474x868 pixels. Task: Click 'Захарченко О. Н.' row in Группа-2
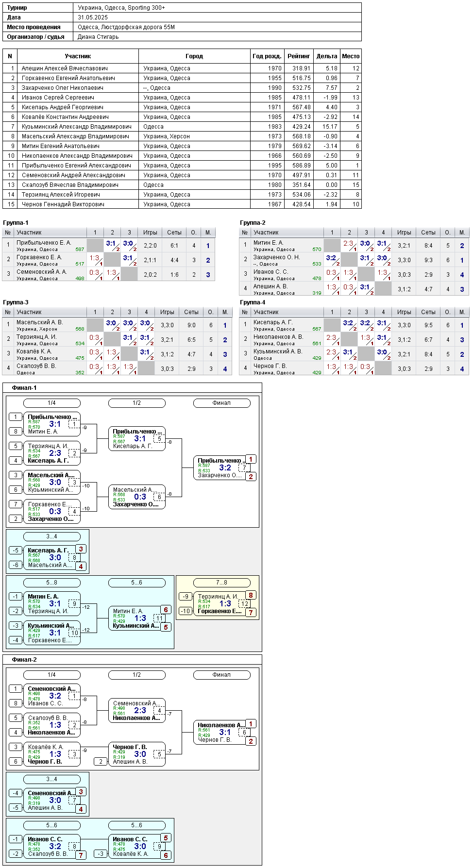[354, 260]
